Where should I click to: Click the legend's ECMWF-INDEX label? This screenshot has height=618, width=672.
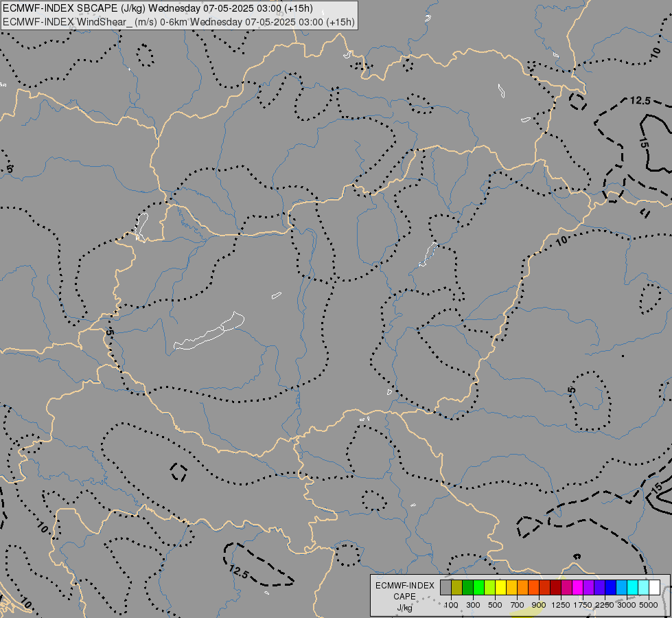[405, 586]
